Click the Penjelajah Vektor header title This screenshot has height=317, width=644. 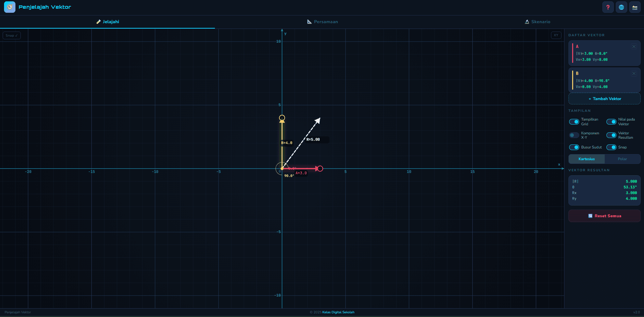(45, 7)
